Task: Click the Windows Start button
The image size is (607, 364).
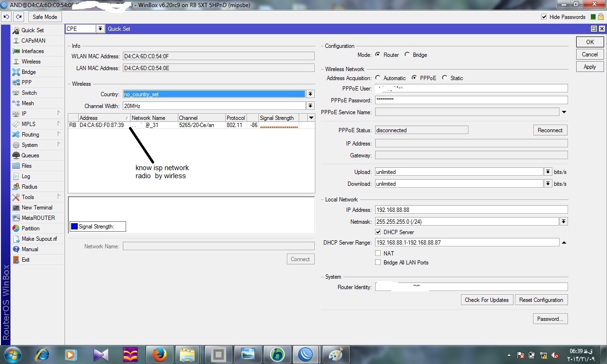Action: pyautogui.click(x=12, y=354)
